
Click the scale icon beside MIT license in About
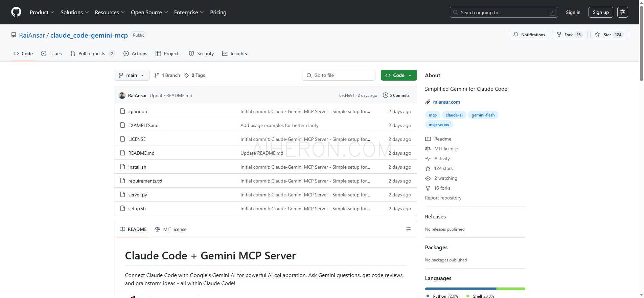428,149
